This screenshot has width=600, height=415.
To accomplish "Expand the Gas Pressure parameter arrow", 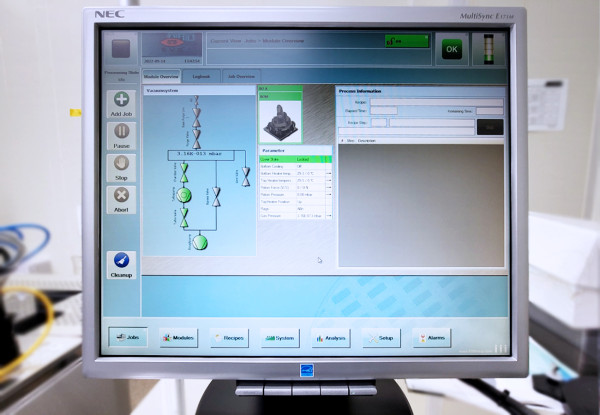I will (x=327, y=215).
